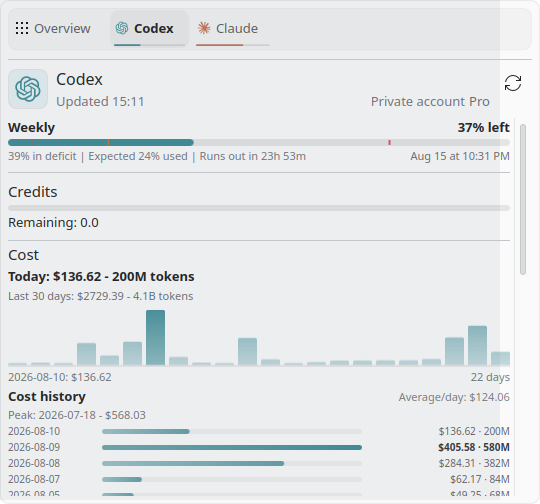Click the 2026-08-08 cost history bar
The width and height of the screenshot is (540, 504).
[232, 463]
